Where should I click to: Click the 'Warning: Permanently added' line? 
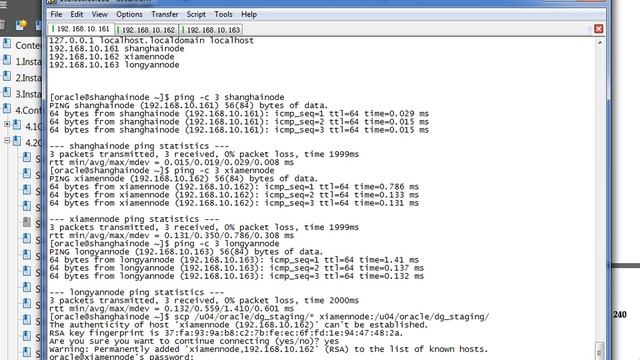(269, 349)
